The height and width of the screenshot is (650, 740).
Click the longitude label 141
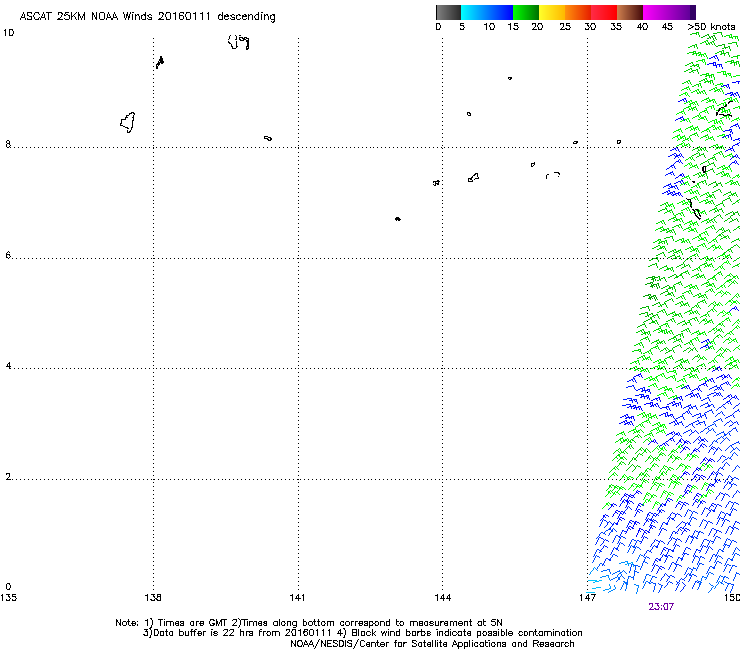coord(297,598)
